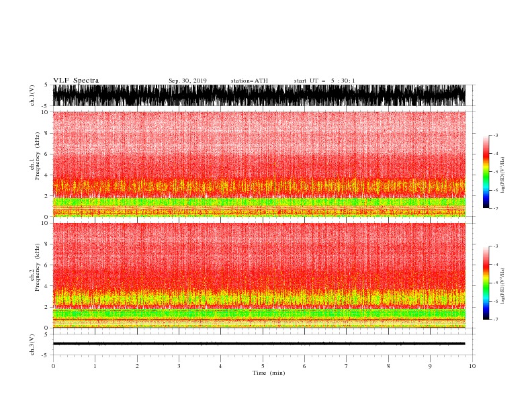Click the 4 kHz tick on ch.2 axis
The height and width of the screenshot is (411, 532).
[x=46, y=286]
